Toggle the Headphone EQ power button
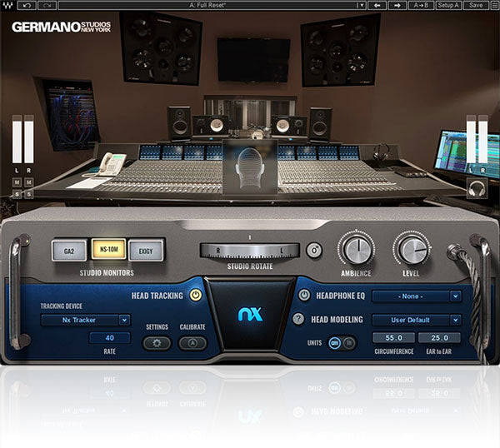 pos(304,295)
